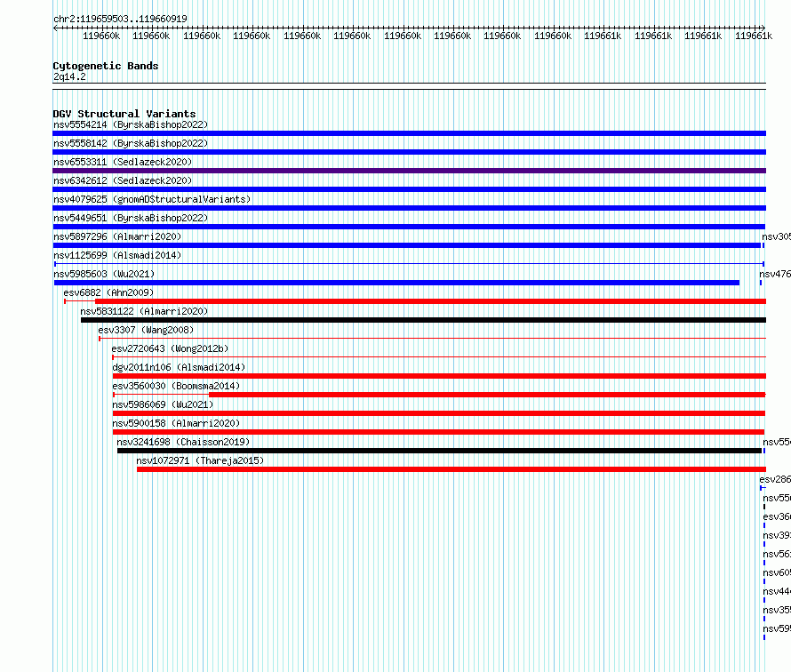
Task: Select the blue bar under nsv5558142
Action: pyautogui.click(x=409, y=152)
